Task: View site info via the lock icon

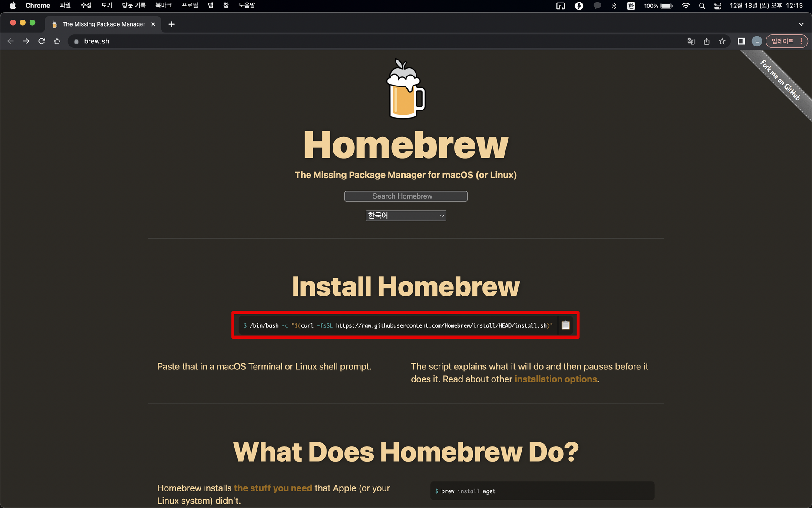Action: [x=76, y=41]
